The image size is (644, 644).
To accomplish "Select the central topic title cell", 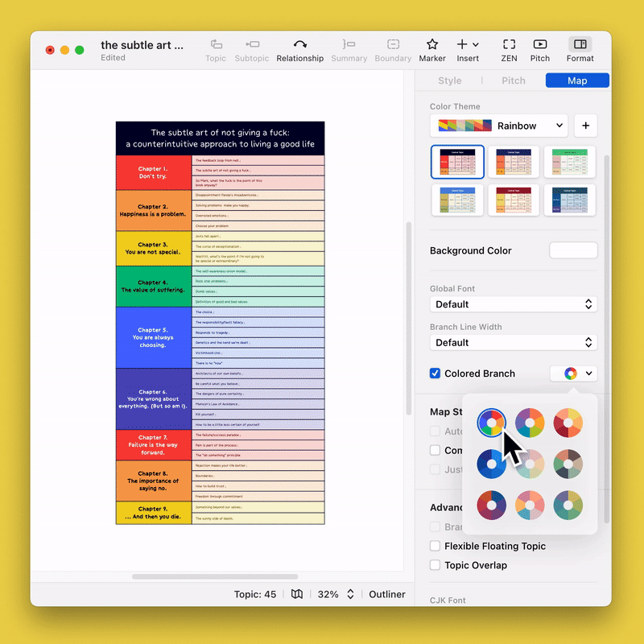I will coord(220,138).
